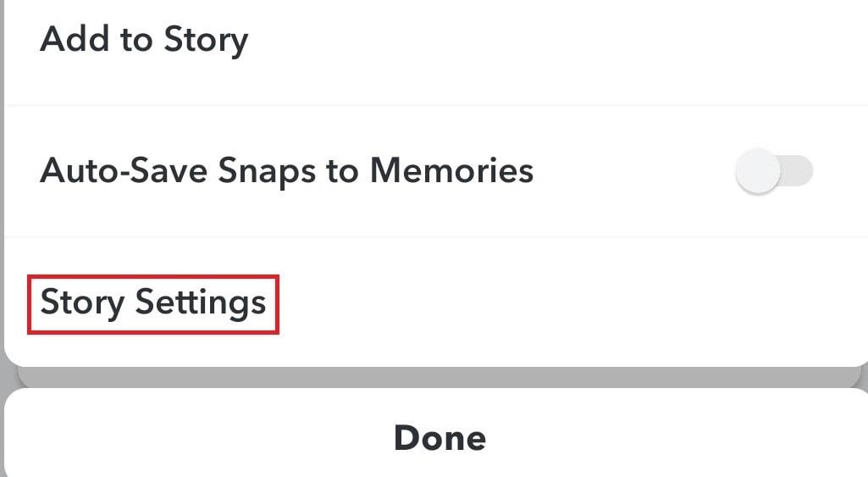Enable auto-saving snaps to Memories
This screenshot has height=477, width=868.
774,171
